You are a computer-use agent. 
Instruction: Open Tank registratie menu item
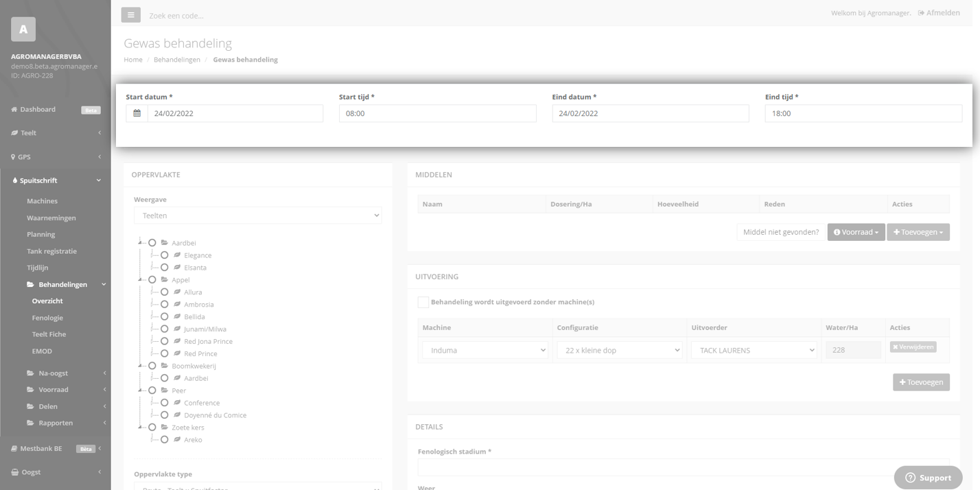51,251
